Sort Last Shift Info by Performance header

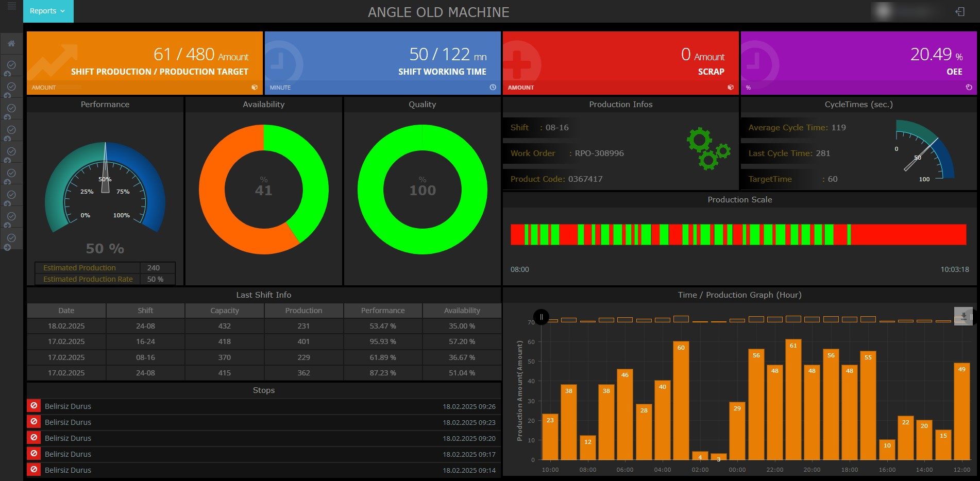(383, 311)
